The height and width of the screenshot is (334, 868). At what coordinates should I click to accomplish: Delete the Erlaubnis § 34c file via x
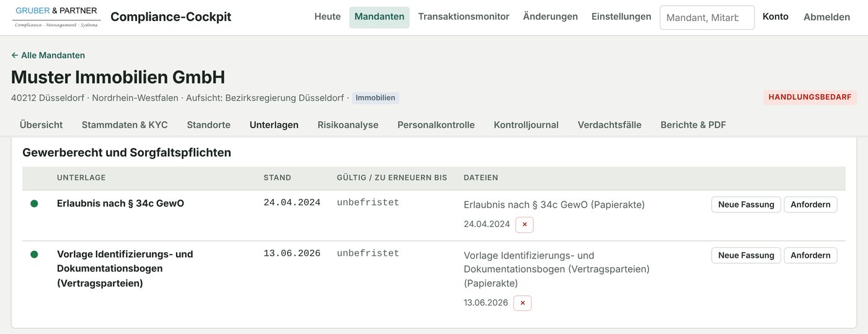[525, 224]
